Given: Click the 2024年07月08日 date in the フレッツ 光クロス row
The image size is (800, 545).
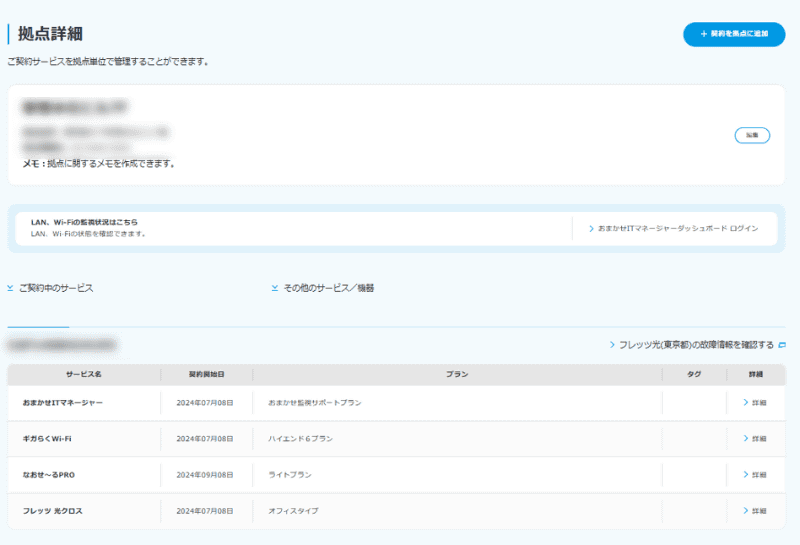Looking at the screenshot, I should (x=205, y=511).
